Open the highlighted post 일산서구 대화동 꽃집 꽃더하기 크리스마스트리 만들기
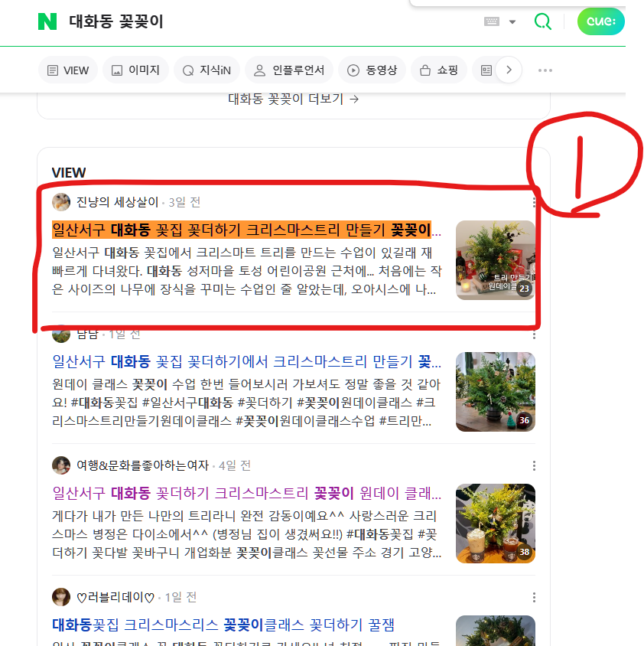The height and width of the screenshot is (646, 644). (246, 230)
